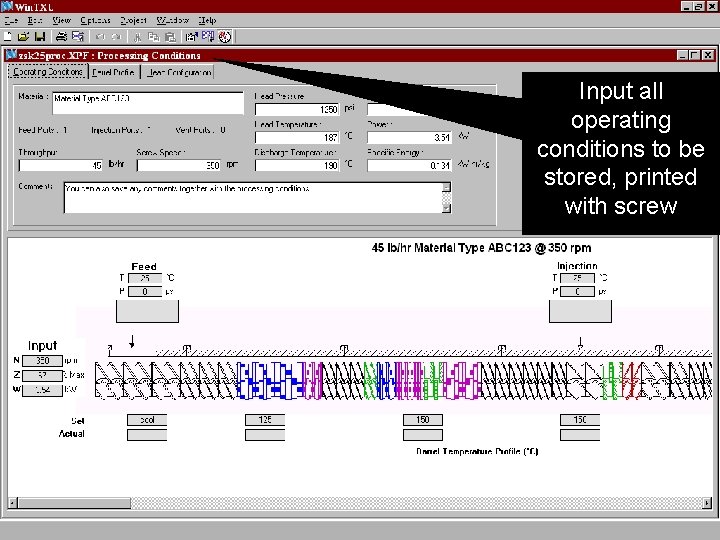Click the Open folder toolbar icon
This screenshot has height=540, width=720.
(23, 37)
